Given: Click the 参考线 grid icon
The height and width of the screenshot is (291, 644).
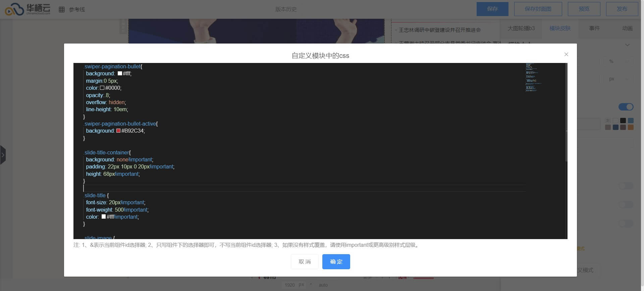Looking at the screenshot, I should tap(62, 9).
